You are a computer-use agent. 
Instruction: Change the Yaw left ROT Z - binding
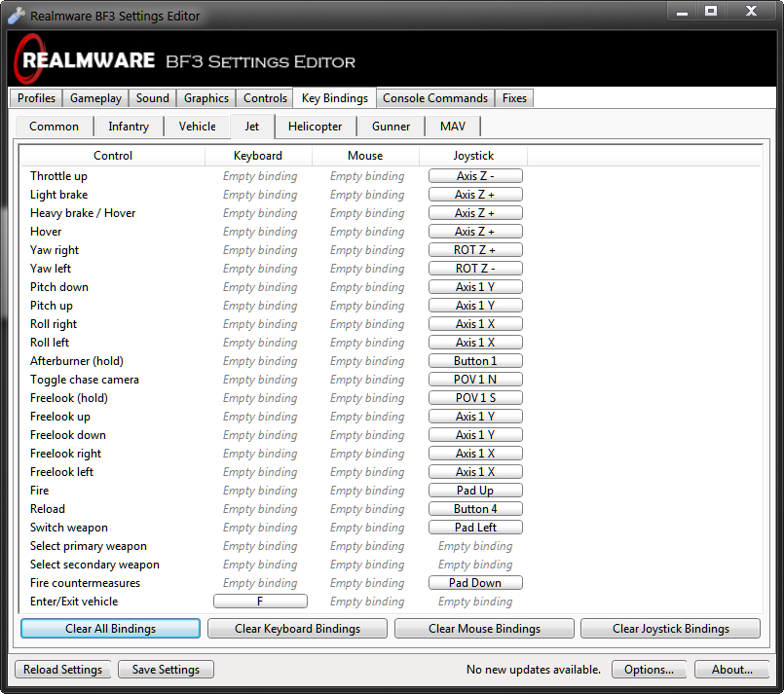coord(475,269)
